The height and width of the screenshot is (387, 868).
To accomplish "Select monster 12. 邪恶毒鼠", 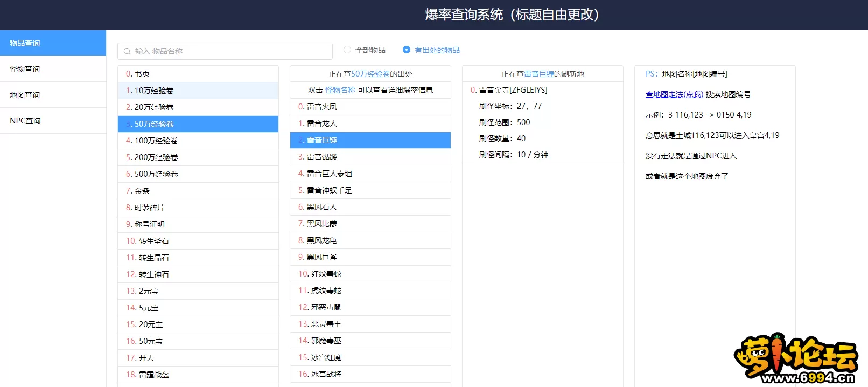I will (x=370, y=307).
